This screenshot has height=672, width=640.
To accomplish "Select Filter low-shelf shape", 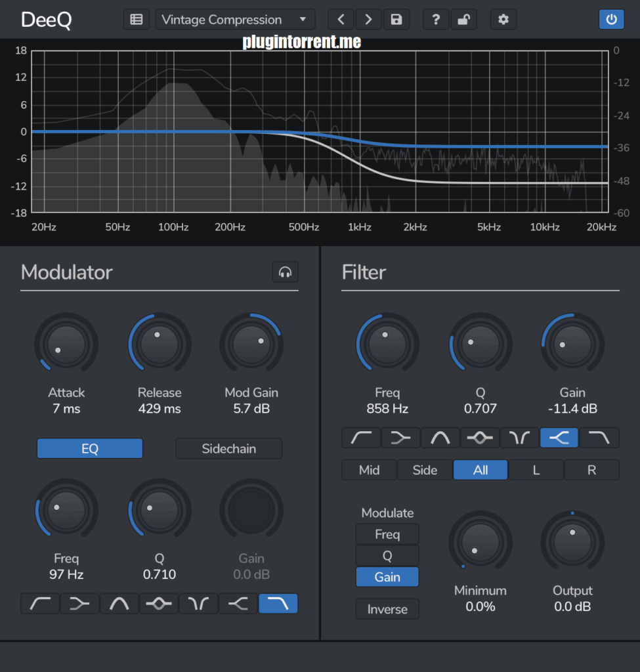I will (x=401, y=438).
